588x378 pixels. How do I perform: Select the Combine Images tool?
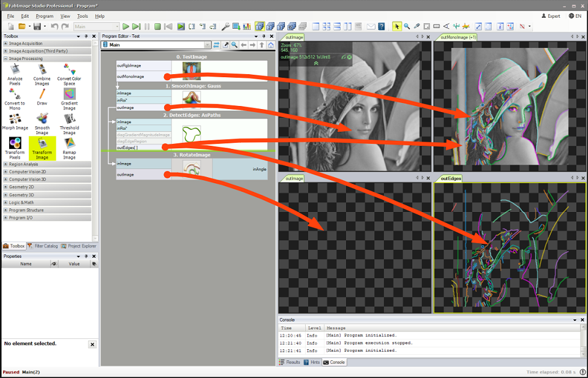point(42,74)
